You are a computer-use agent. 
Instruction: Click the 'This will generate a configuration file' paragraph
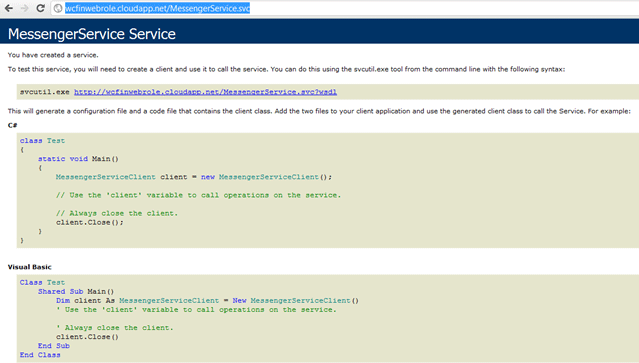pyautogui.click(x=319, y=111)
